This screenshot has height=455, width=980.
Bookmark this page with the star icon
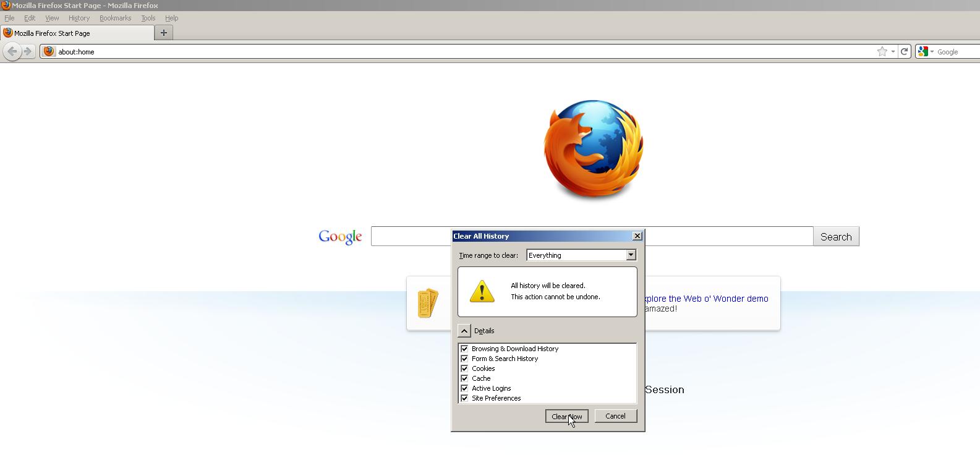click(x=882, y=51)
